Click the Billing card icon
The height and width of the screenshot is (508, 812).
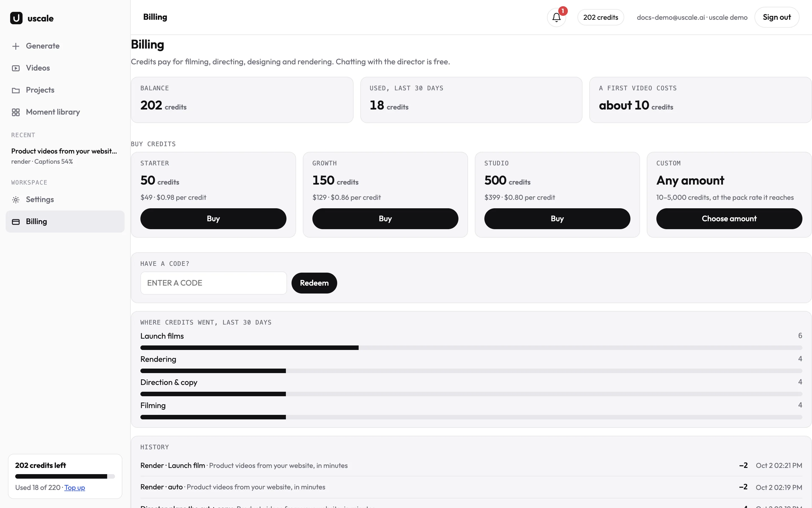pos(16,222)
